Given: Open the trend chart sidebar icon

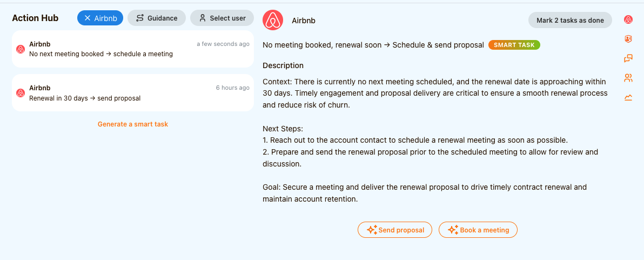Looking at the screenshot, I should (628, 98).
